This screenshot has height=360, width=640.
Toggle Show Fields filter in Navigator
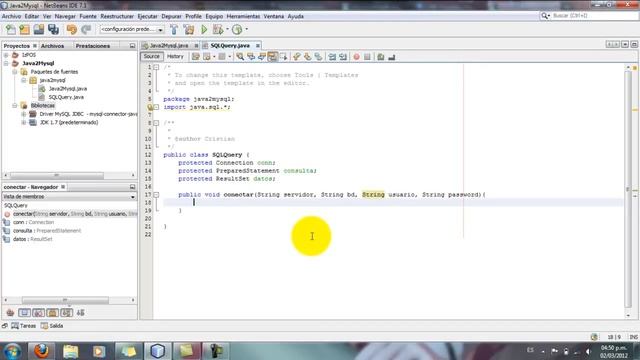[x=24, y=313]
